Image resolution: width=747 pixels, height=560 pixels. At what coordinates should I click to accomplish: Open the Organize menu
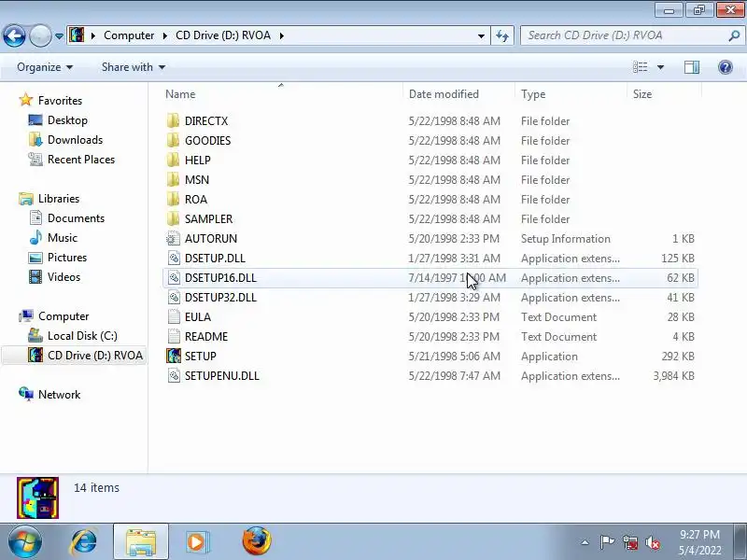click(45, 67)
